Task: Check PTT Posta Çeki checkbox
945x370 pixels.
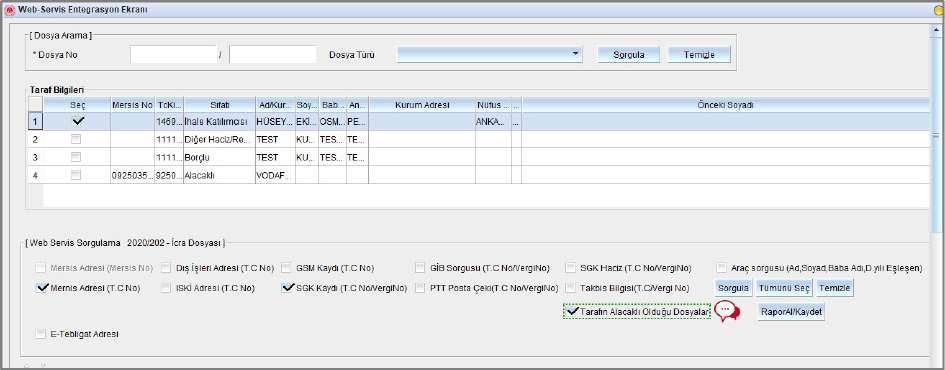Action: 421,288
